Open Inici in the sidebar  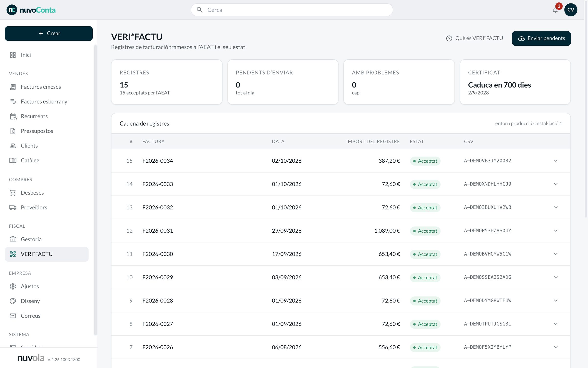(47, 55)
